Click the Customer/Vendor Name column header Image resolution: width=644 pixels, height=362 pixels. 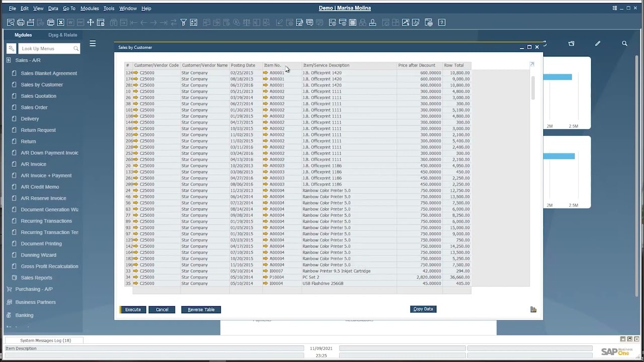pyautogui.click(x=205, y=65)
